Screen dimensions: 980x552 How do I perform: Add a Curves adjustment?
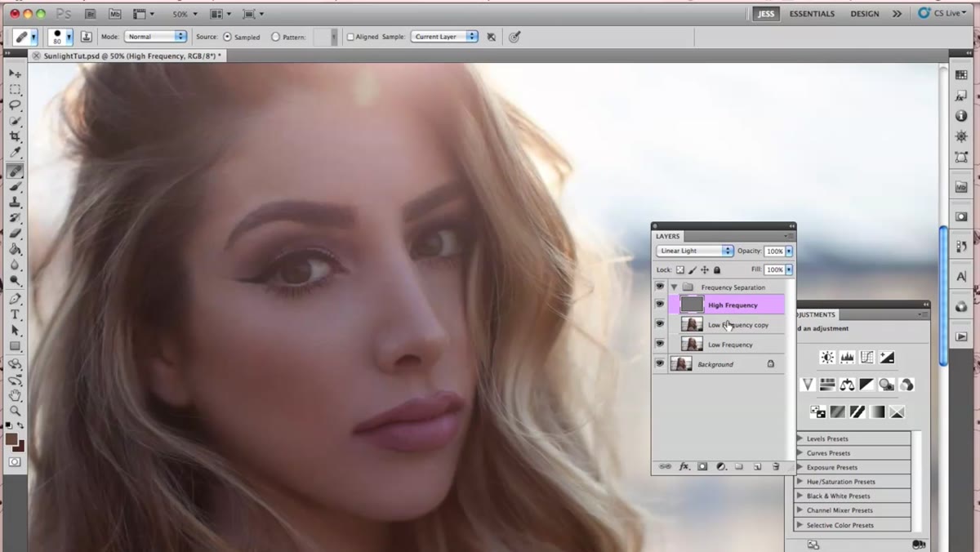click(x=866, y=358)
